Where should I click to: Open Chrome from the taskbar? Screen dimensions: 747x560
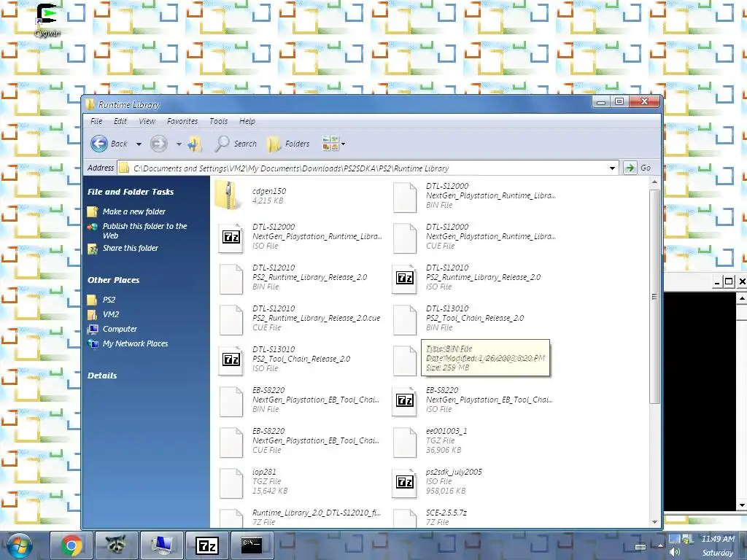tap(71, 545)
